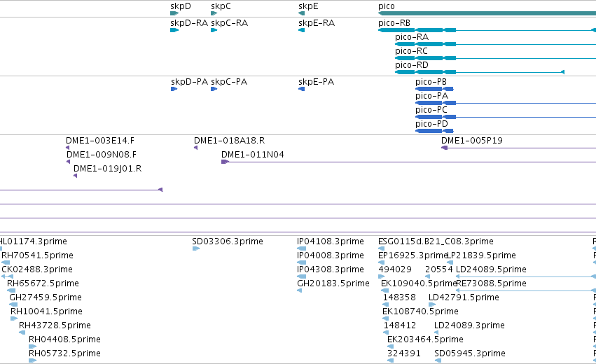
Task: Click the EK109040.5prime EST label
Action: (419, 283)
